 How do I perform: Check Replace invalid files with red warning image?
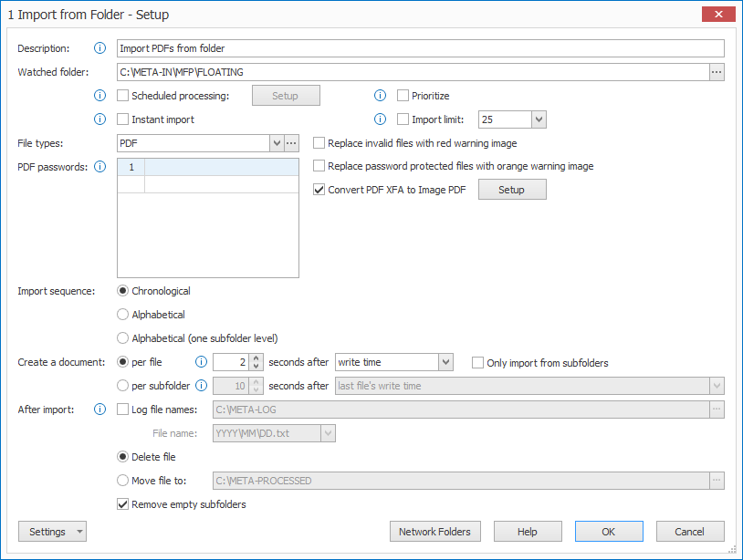point(319,142)
